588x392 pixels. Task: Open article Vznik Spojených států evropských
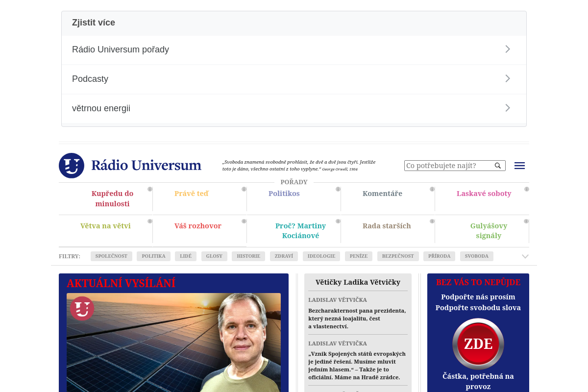point(357,366)
